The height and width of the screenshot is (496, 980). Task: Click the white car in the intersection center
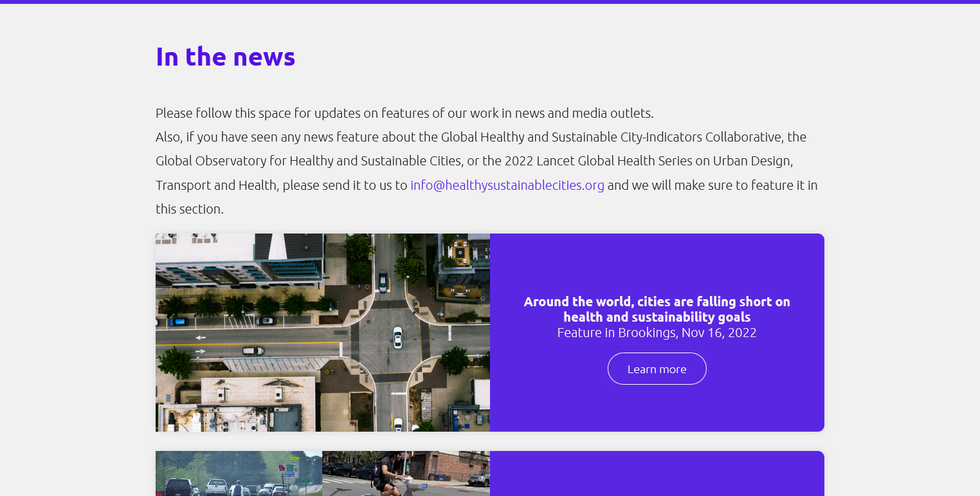pos(397,336)
